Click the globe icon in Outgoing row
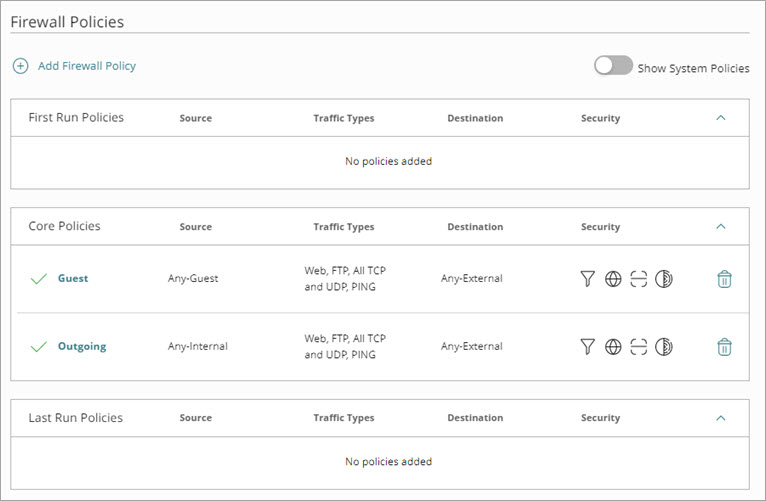Screen dimensions: 766x501 (613, 347)
